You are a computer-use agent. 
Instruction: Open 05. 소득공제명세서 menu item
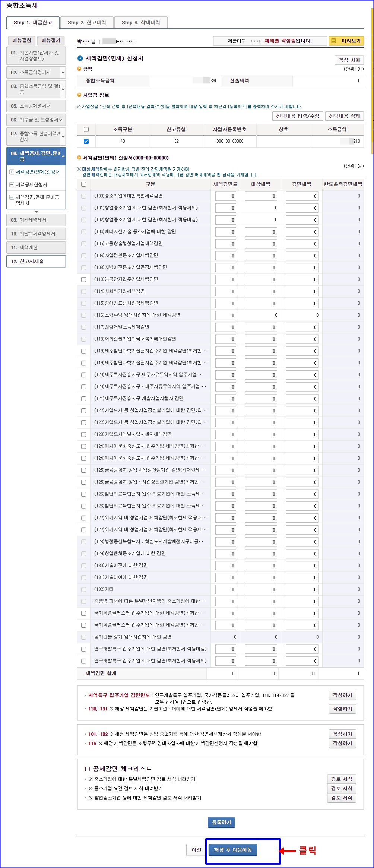point(36,106)
